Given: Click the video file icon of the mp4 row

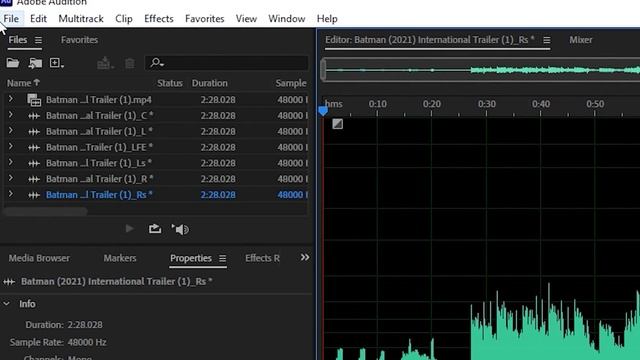Looking at the screenshot, I should point(34,100).
